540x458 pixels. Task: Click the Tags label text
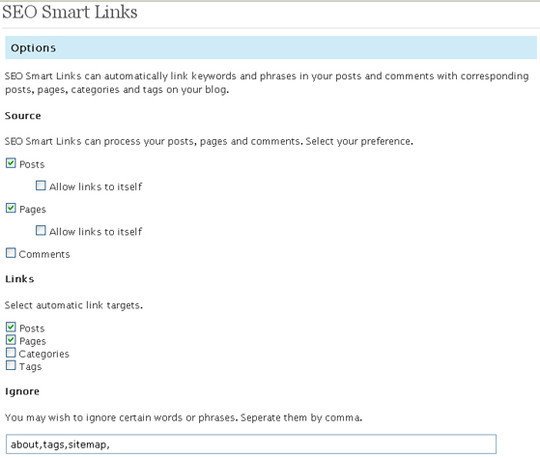tap(30, 367)
